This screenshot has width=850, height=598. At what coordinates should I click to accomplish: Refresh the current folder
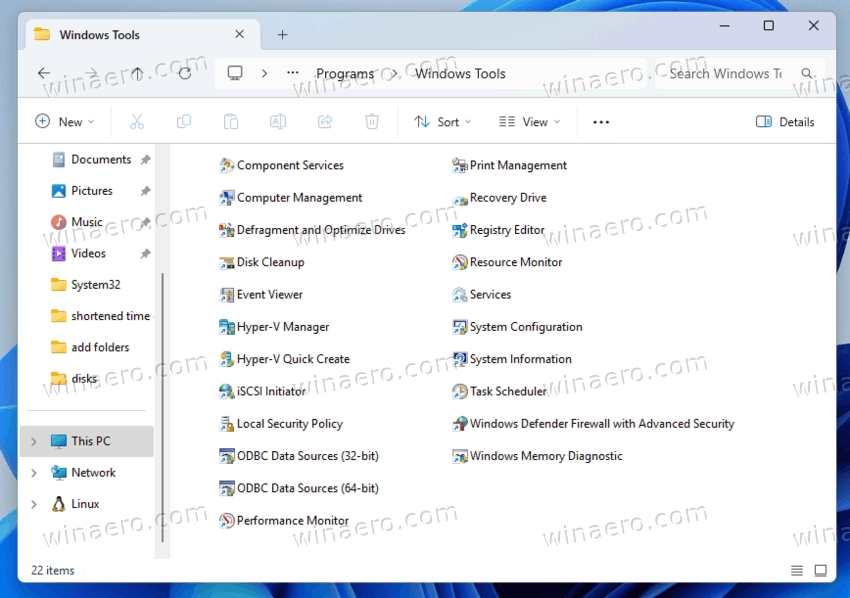pos(185,73)
